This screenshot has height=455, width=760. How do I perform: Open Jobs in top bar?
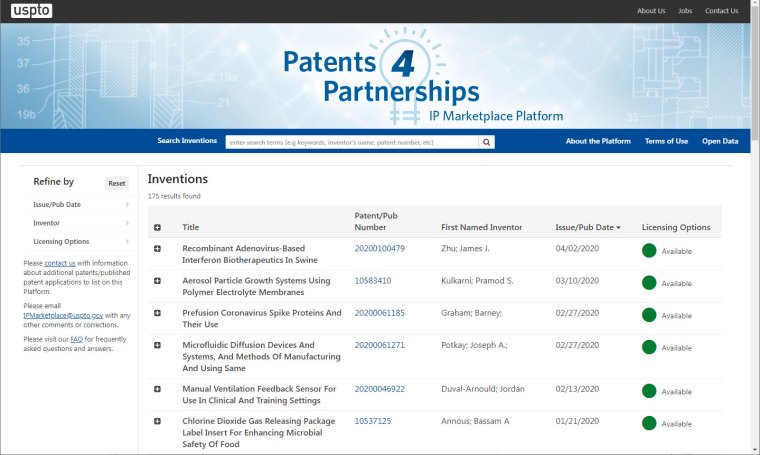[x=685, y=11]
